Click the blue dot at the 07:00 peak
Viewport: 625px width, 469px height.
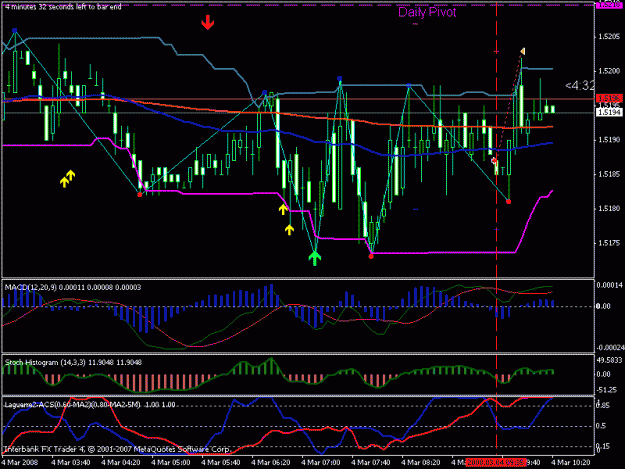point(339,78)
